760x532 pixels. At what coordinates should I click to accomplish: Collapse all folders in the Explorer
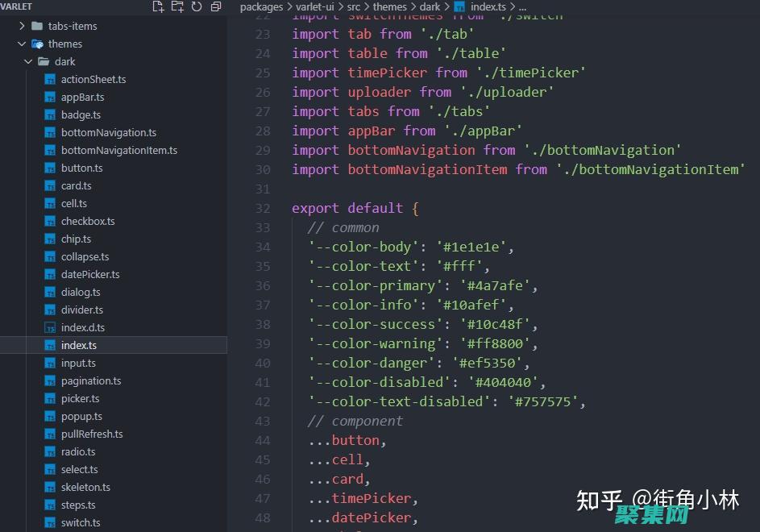pos(215,6)
